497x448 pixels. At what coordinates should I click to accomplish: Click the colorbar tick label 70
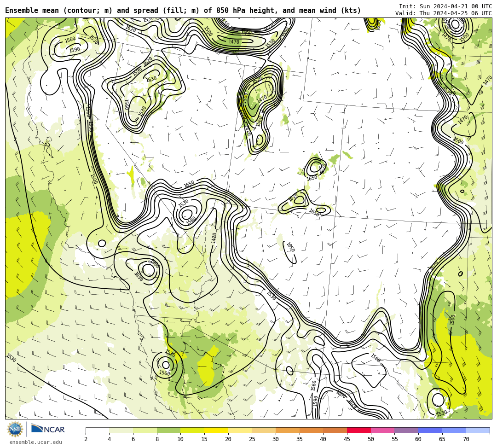click(466, 439)
